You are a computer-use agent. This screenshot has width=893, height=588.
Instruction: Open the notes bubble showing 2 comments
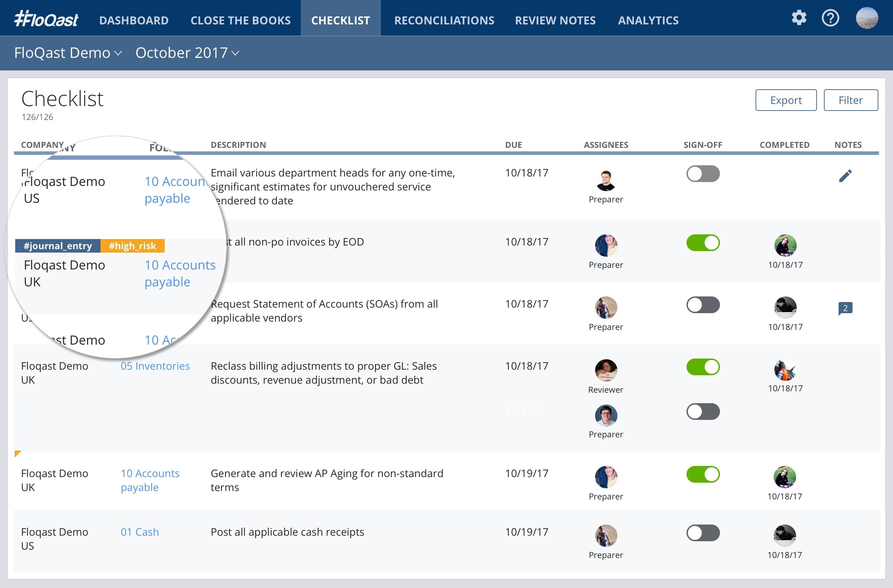pos(845,308)
